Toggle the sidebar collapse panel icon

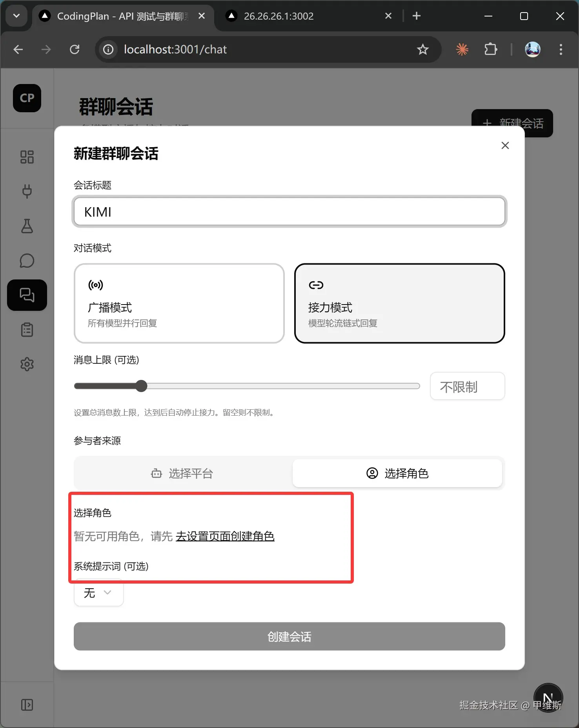tap(27, 705)
